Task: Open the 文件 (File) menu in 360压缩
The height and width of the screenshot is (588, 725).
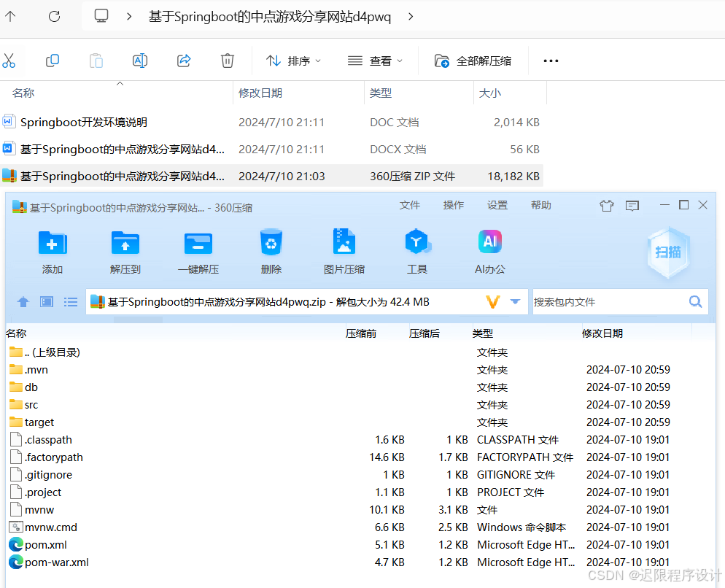Action: tap(410, 205)
